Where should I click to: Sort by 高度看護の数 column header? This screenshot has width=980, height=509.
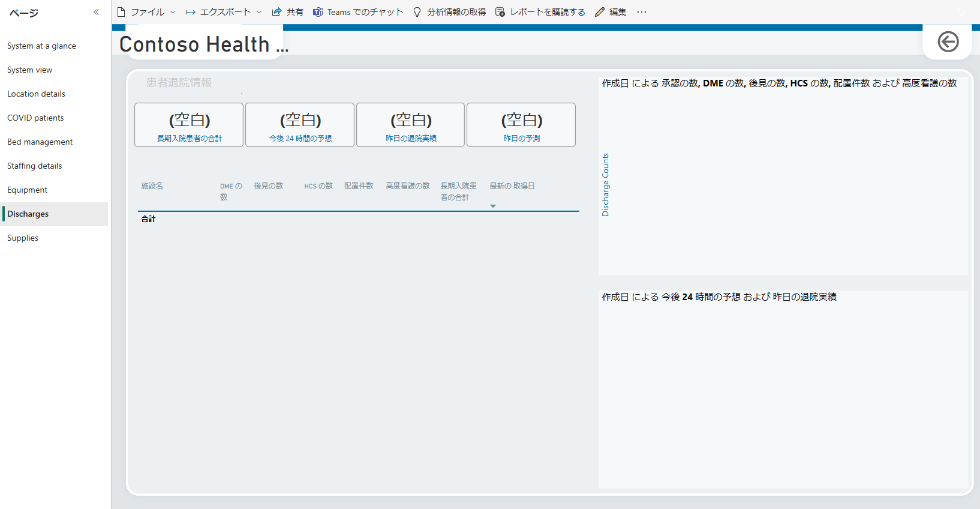coord(408,186)
